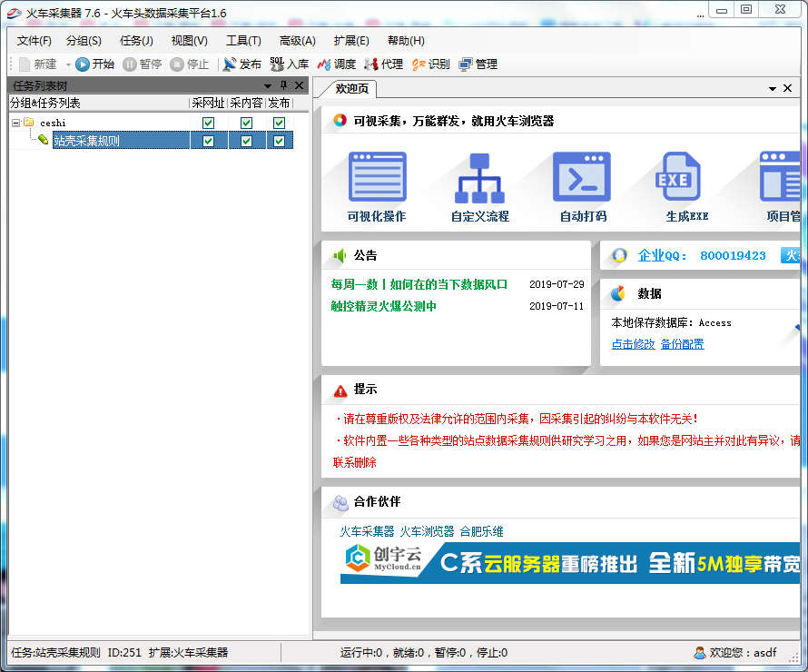Click the 火车浏览器 logo icon in header
The image size is (808, 672).
[340, 121]
